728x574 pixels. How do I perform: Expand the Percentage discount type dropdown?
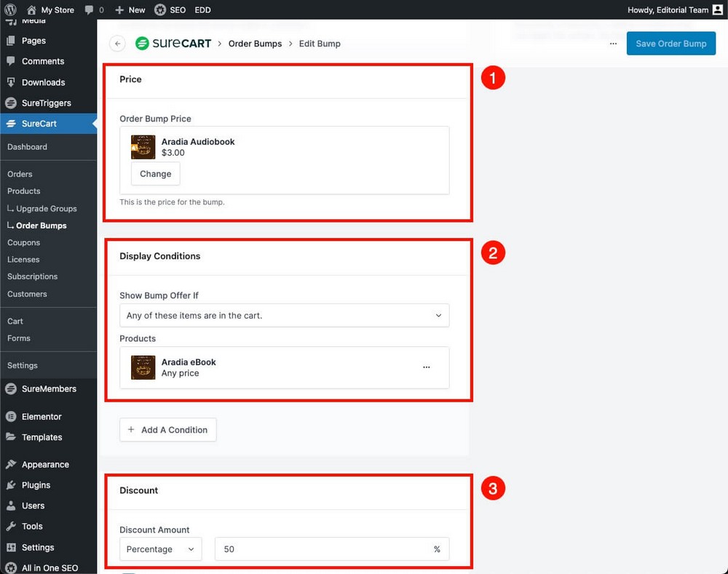(x=160, y=549)
